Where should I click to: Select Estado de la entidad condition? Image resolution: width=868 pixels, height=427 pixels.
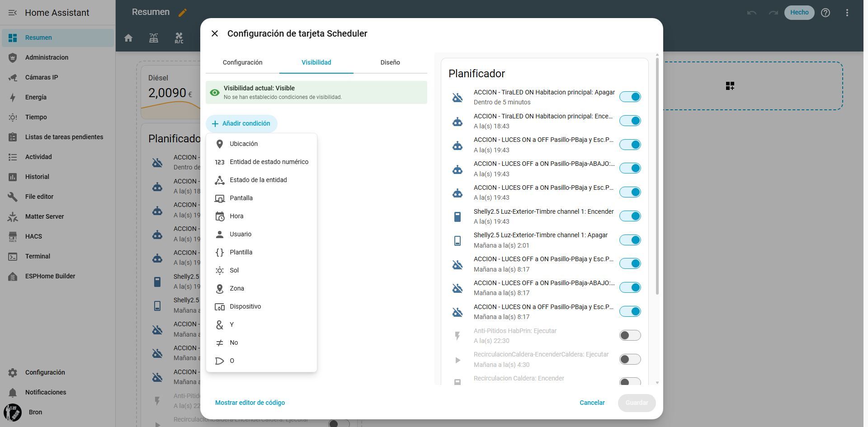click(x=261, y=180)
